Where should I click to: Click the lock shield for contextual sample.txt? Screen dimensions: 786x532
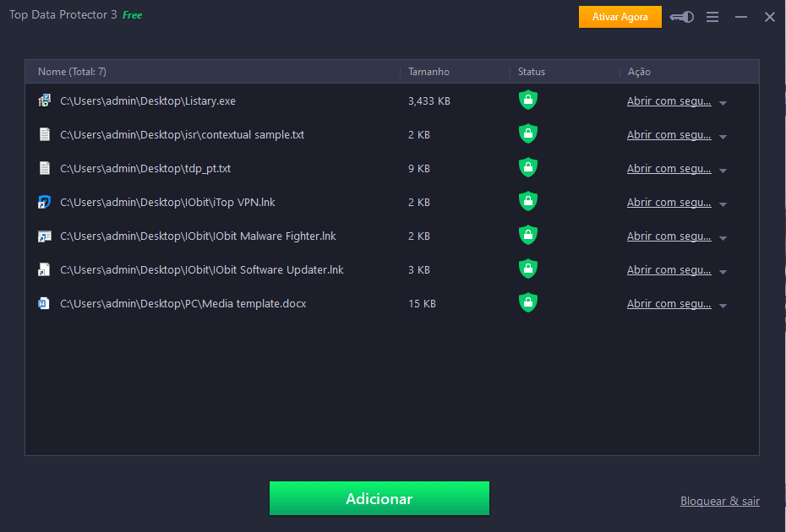(x=528, y=133)
